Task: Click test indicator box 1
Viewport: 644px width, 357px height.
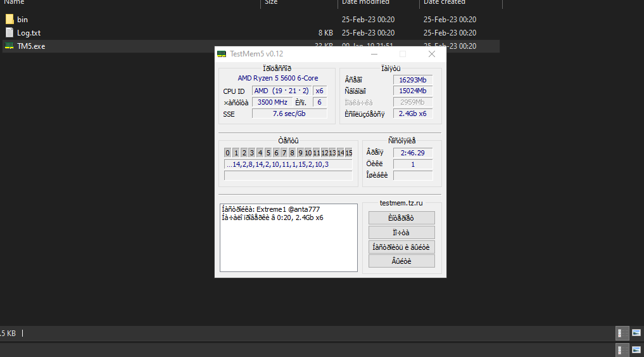Action: [x=236, y=153]
